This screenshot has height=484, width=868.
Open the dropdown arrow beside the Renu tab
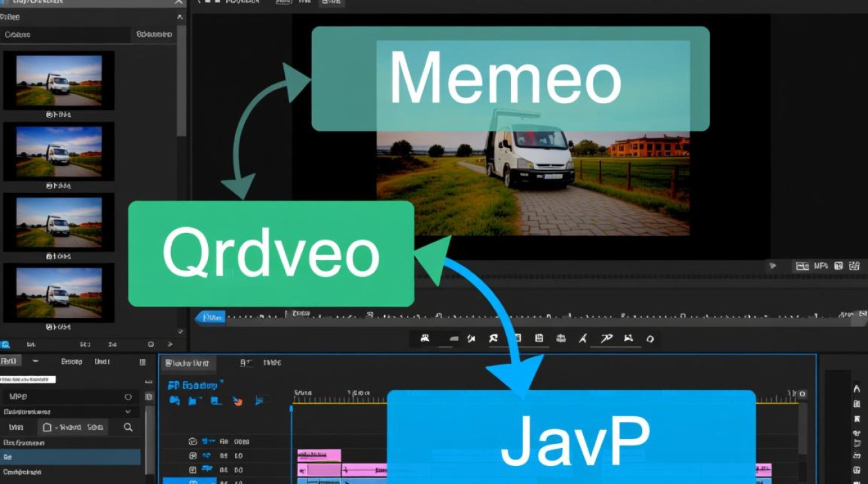click(x=36, y=361)
